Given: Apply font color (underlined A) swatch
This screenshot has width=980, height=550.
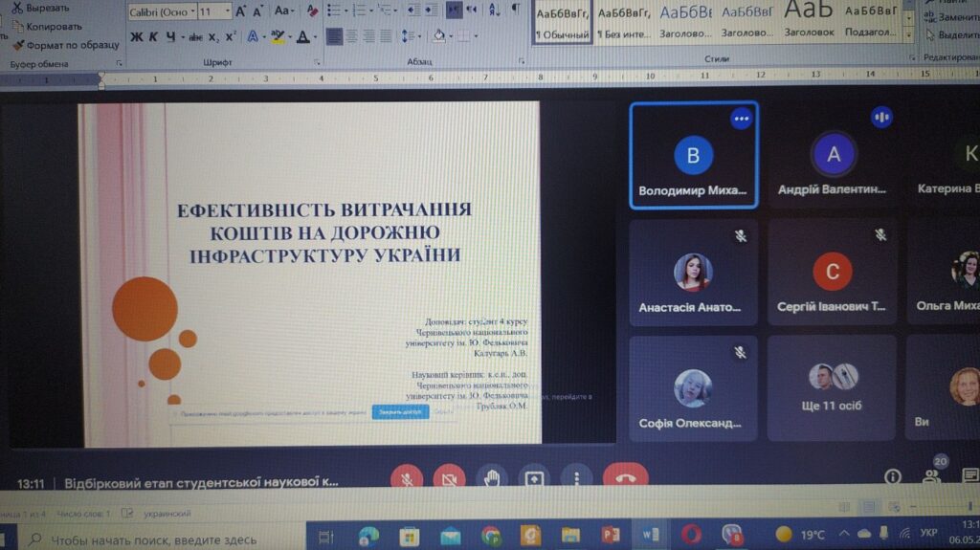Looking at the screenshot, I should coord(303,37).
